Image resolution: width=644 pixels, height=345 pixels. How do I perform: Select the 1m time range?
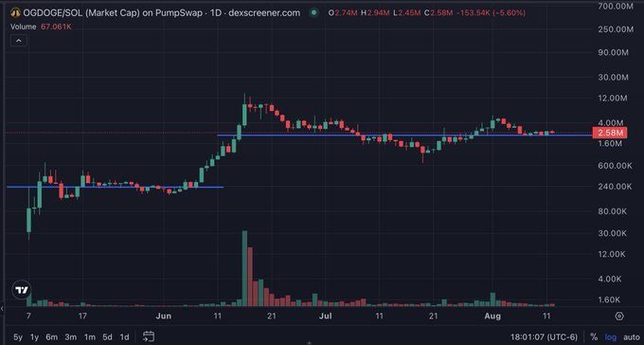[89, 337]
